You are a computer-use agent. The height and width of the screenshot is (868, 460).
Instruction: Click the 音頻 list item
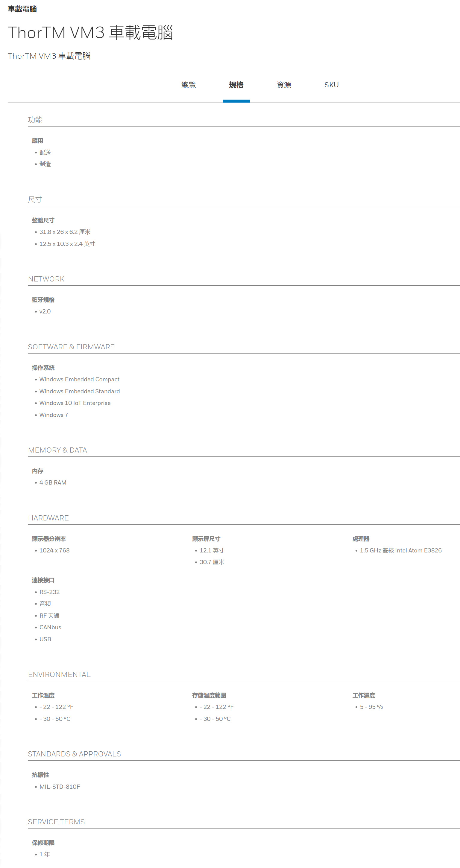(45, 604)
